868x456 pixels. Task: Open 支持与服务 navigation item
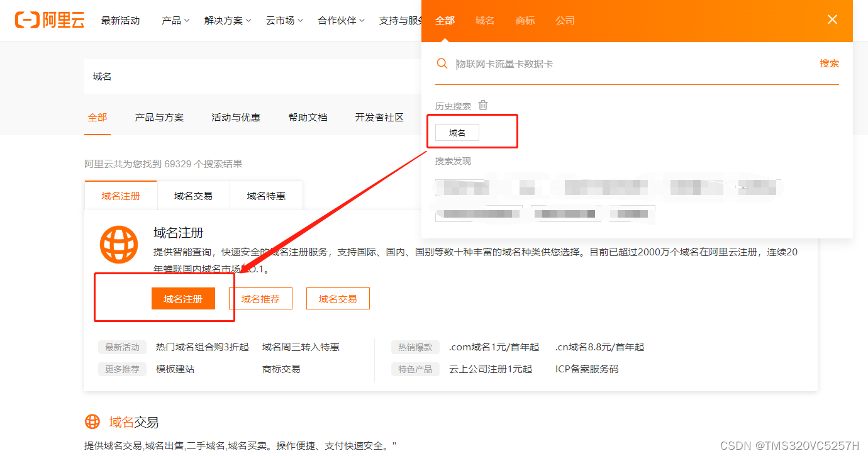pyautogui.click(x=400, y=21)
